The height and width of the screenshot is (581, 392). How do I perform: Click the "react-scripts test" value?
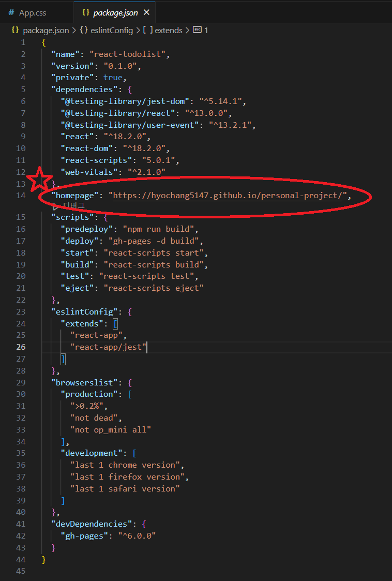coord(146,276)
